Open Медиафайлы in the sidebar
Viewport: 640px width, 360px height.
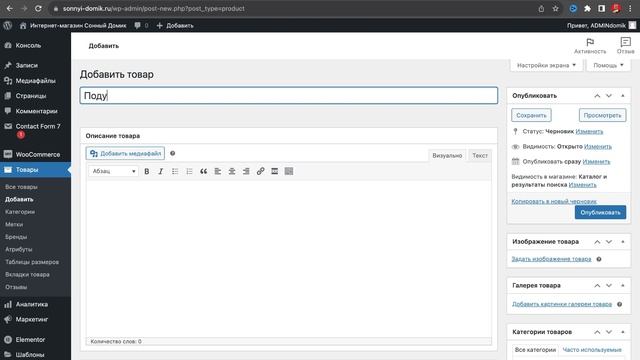tap(35, 81)
